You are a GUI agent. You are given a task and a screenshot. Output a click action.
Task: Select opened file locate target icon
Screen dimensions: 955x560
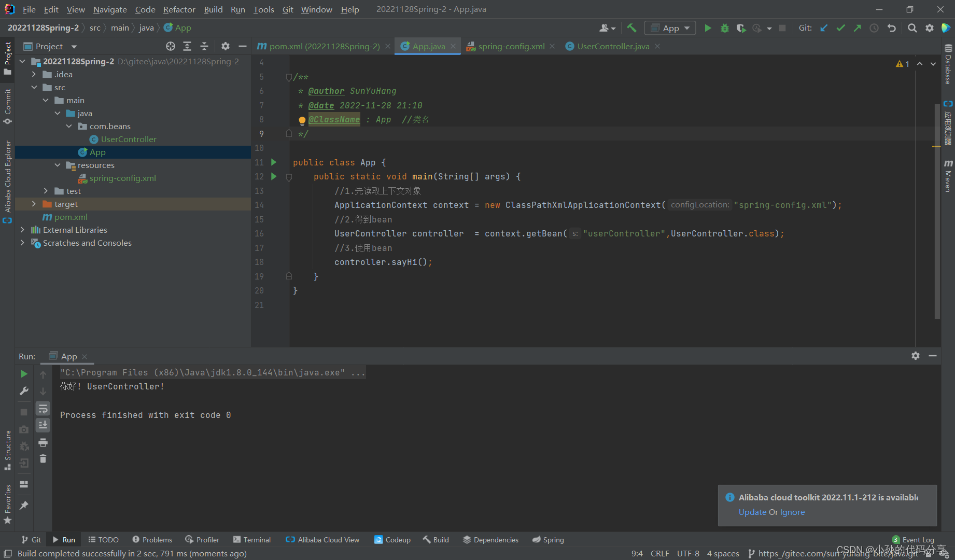[171, 46]
